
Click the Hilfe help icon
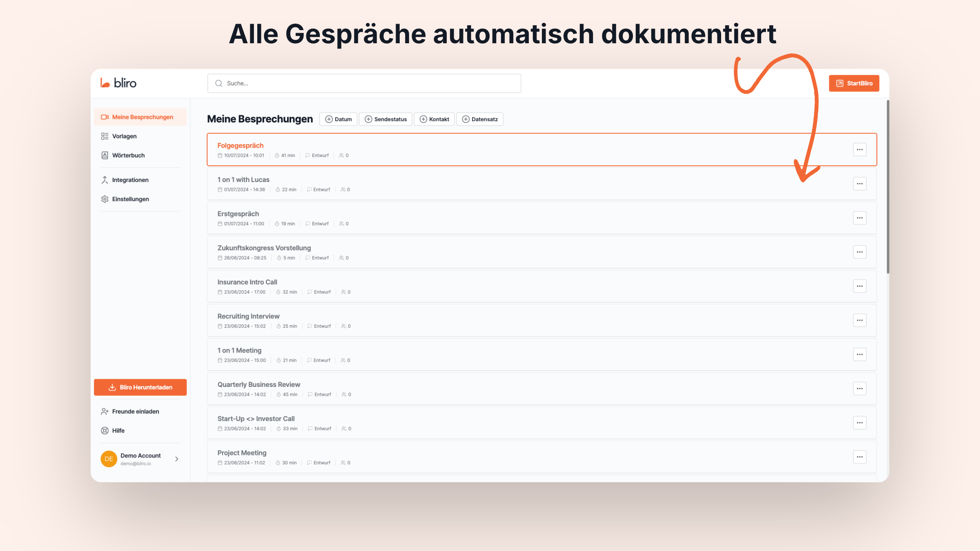(105, 430)
